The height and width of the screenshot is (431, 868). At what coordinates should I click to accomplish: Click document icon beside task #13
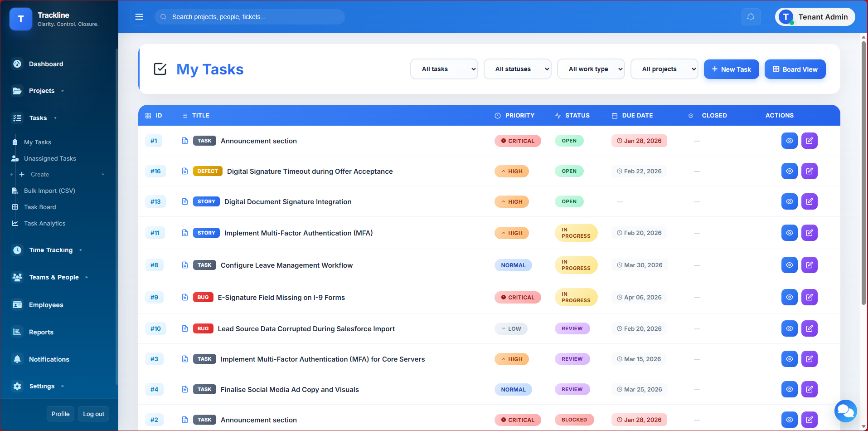(185, 201)
